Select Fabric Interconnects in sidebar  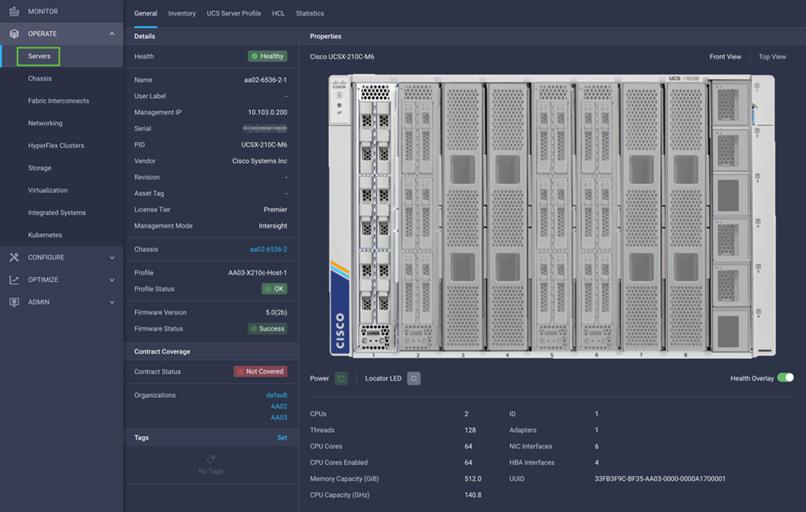pos(58,101)
